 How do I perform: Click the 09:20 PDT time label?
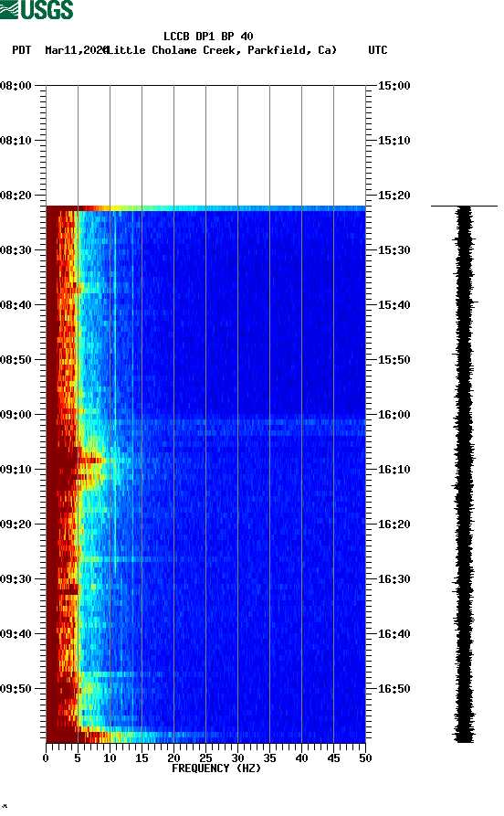pos(16,525)
